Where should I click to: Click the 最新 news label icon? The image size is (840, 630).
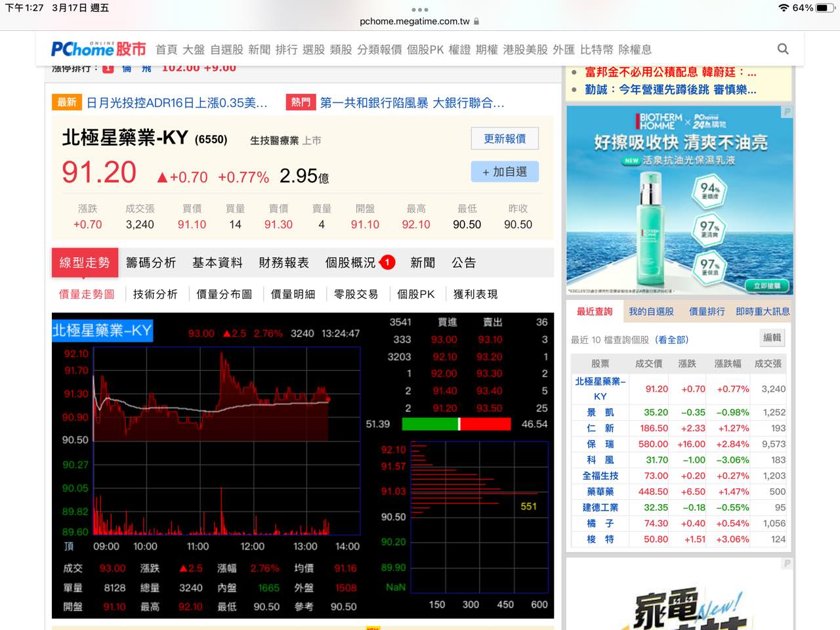tap(66, 102)
